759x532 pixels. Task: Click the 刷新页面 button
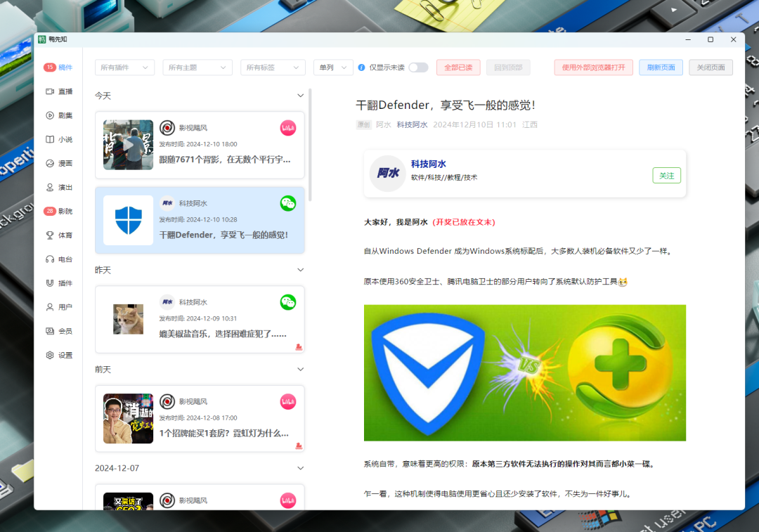[661, 67]
